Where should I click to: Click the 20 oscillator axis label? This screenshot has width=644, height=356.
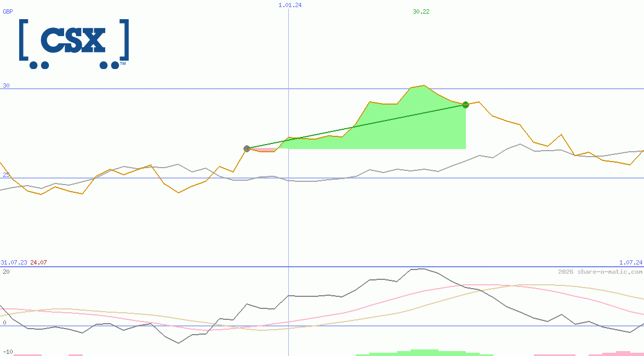(6, 272)
